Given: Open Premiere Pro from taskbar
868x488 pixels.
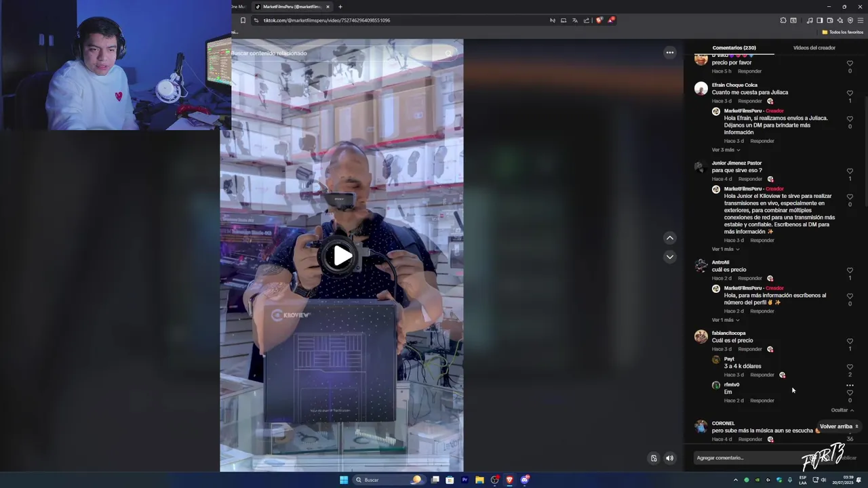Looking at the screenshot, I should coord(465,480).
